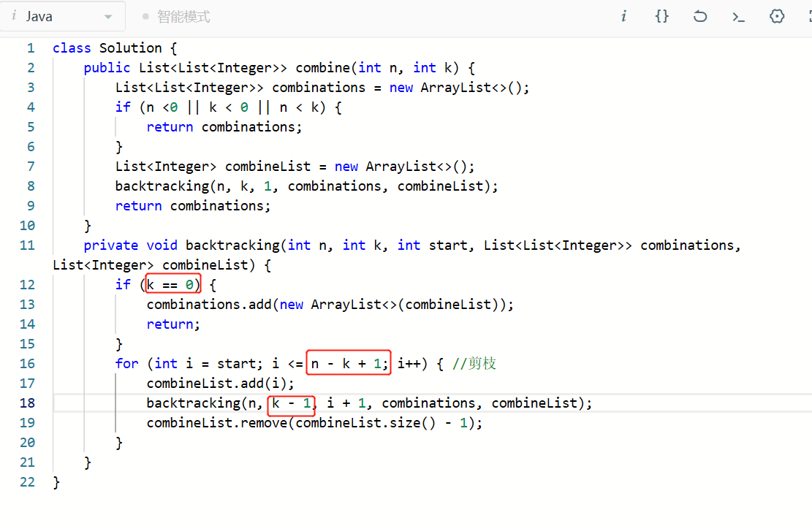
Task: Click the reset code undo-arrow icon
Action: [x=700, y=17]
